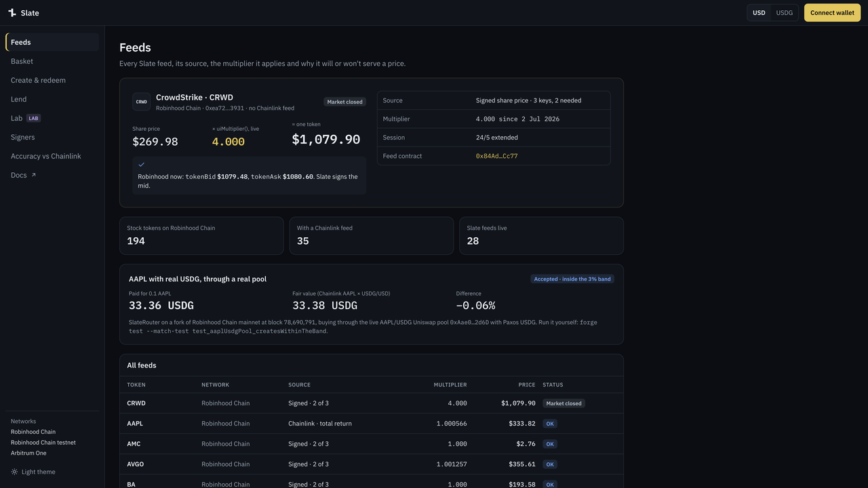Open the Basket sidebar page
Image resolution: width=868 pixels, height=488 pixels.
(x=52, y=61)
